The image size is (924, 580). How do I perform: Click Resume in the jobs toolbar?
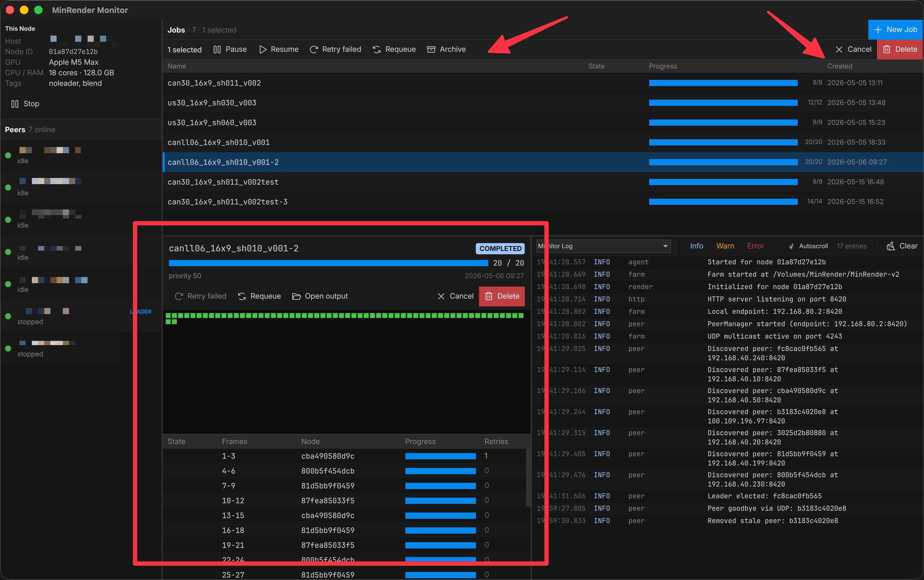(279, 50)
